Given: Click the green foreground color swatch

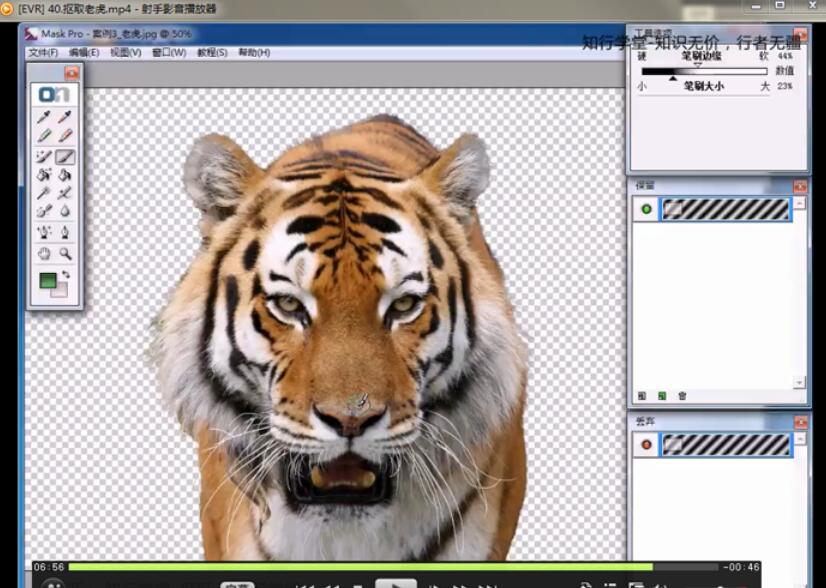Looking at the screenshot, I should coord(47,281).
